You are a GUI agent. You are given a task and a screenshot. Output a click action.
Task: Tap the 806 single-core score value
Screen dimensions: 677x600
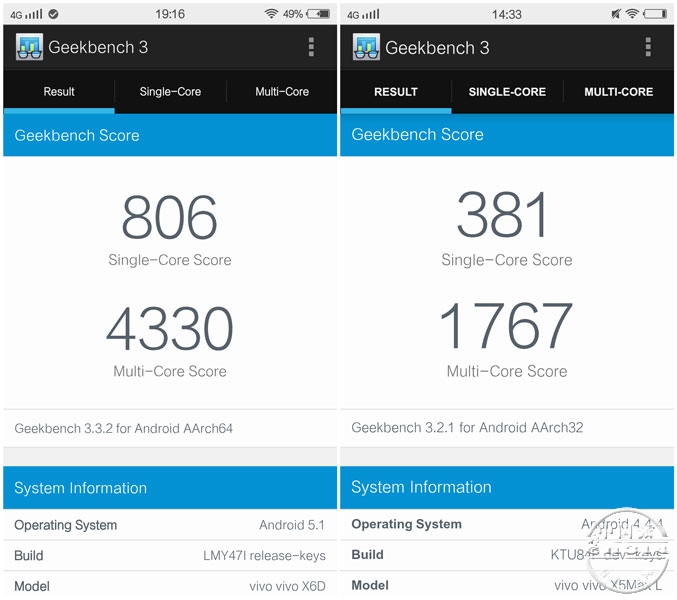[x=169, y=217]
